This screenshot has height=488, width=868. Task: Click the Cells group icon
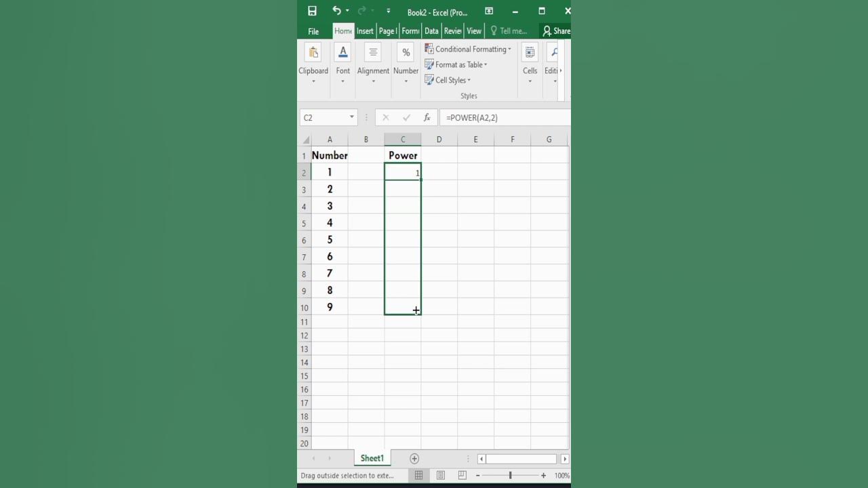tap(530, 52)
